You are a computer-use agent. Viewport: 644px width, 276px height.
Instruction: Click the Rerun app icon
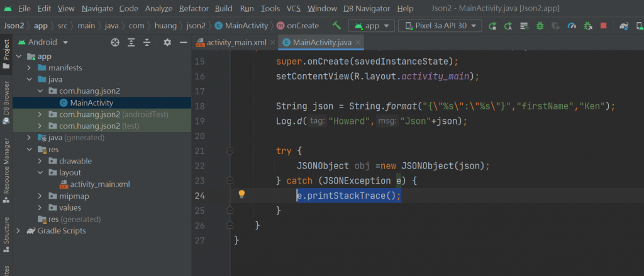[492, 26]
